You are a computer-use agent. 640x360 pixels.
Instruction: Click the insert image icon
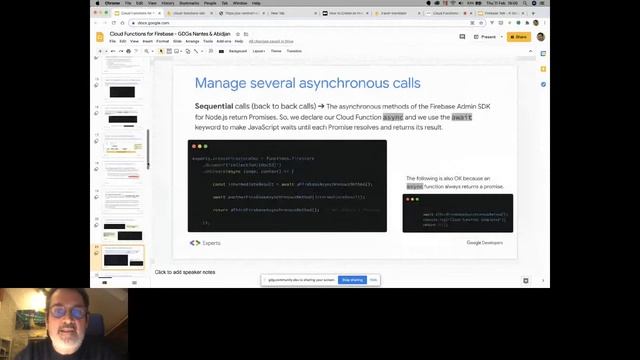click(x=176, y=51)
